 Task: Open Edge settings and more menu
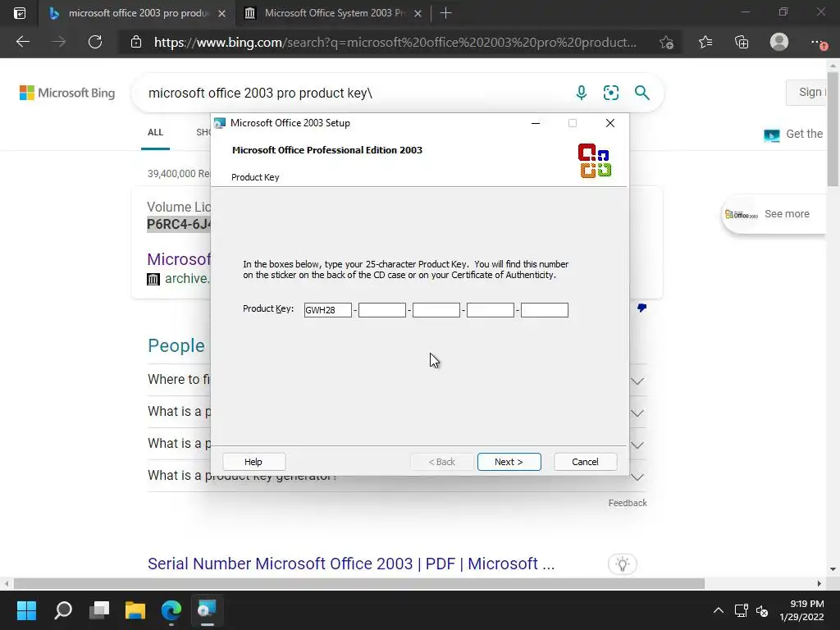coord(818,43)
